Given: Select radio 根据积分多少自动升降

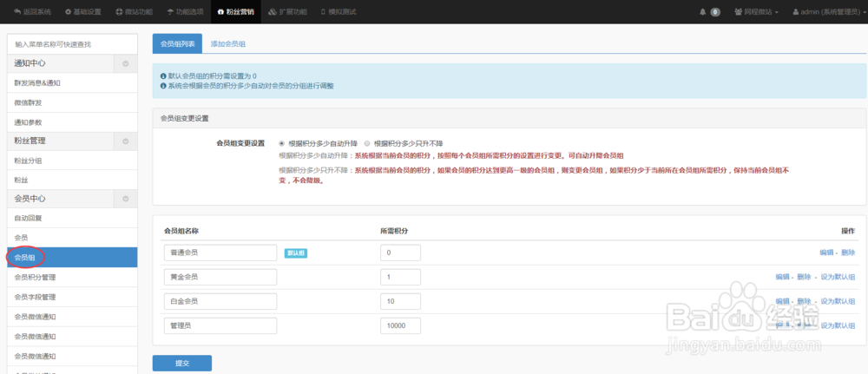Looking at the screenshot, I should tap(282, 142).
